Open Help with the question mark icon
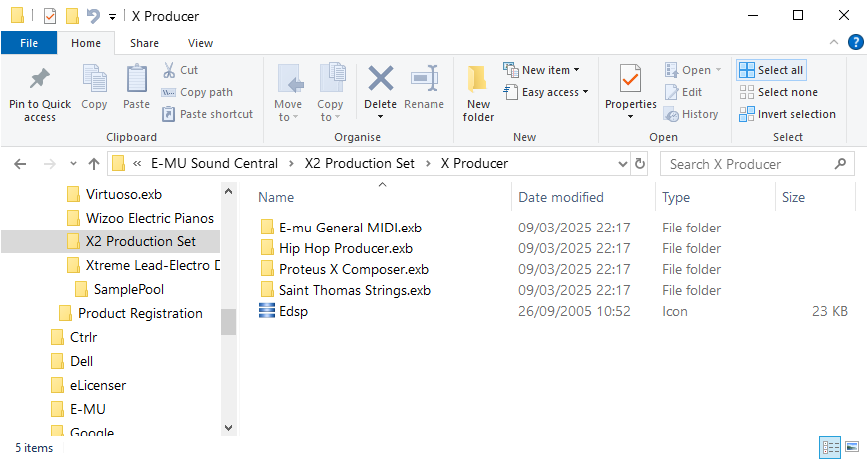The image size is (868, 460). (856, 42)
